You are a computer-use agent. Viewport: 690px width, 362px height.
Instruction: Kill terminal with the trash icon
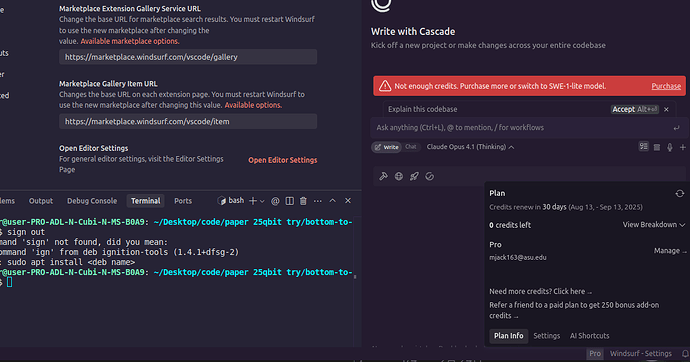coord(303,201)
